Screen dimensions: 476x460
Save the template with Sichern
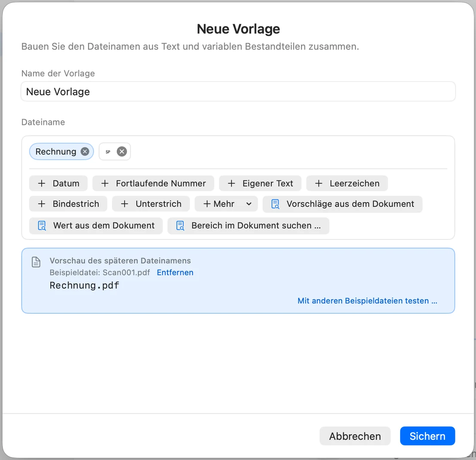point(427,436)
